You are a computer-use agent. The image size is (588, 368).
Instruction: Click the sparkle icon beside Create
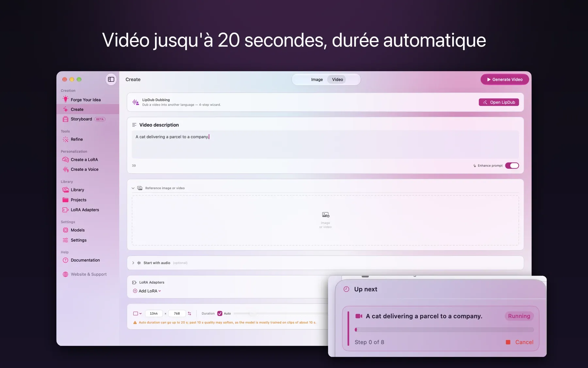(65, 109)
